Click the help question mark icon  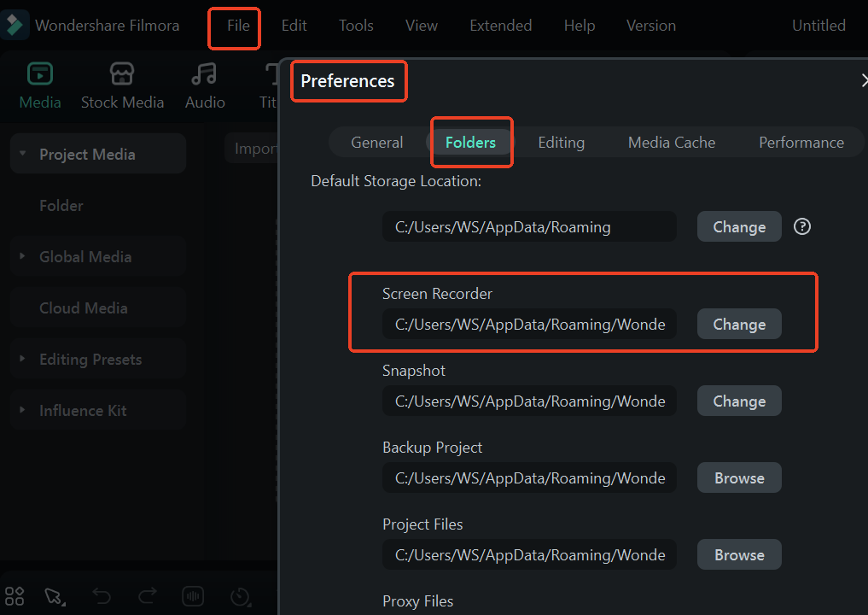tap(801, 226)
